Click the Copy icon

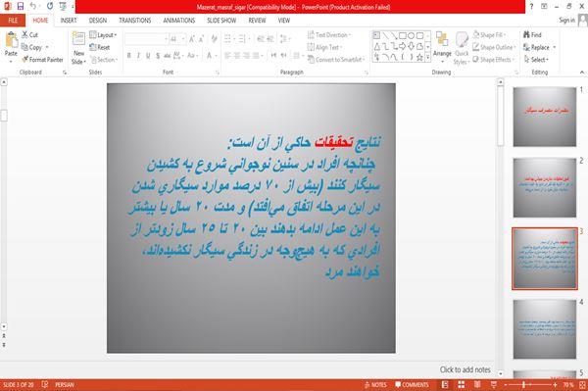(x=24, y=47)
